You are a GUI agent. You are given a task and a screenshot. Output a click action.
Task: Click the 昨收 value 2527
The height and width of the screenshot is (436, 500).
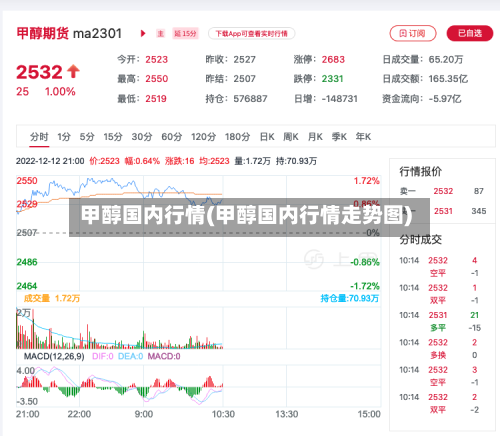pyautogui.click(x=244, y=59)
